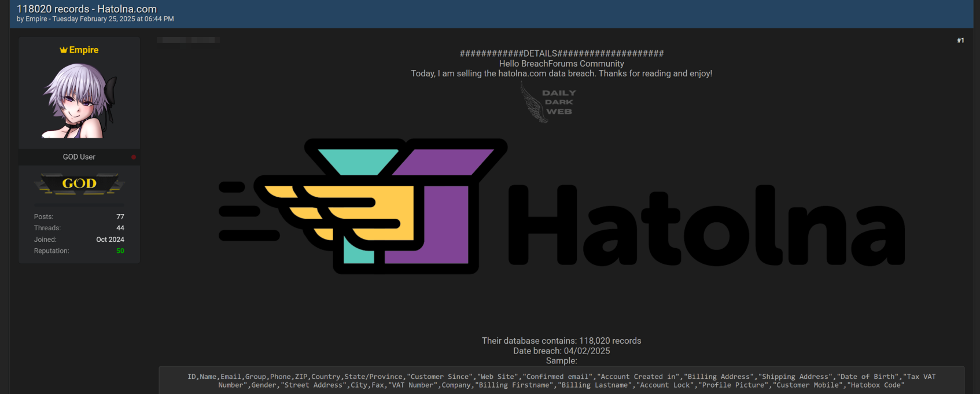Click the Threads count 44

pos(120,228)
